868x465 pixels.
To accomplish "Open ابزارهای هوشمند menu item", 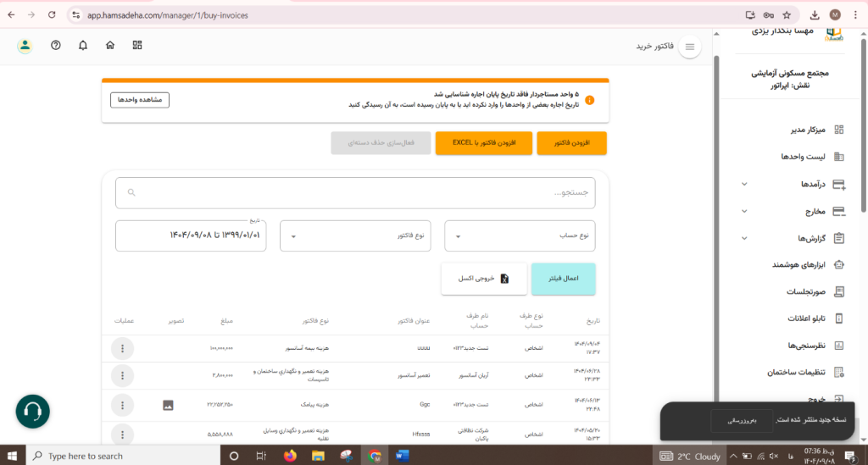I will click(x=798, y=265).
